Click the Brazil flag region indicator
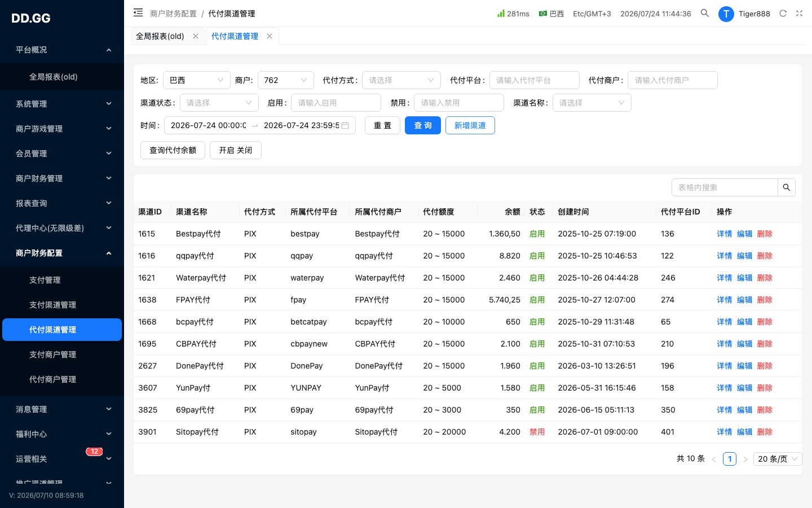The height and width of the screenshot is (508, 812). point(551,14)
